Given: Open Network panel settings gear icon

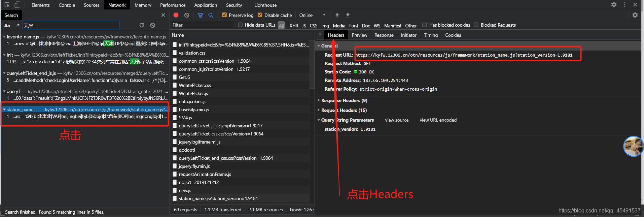Looking at the screenshot, I should click(635, 15).
